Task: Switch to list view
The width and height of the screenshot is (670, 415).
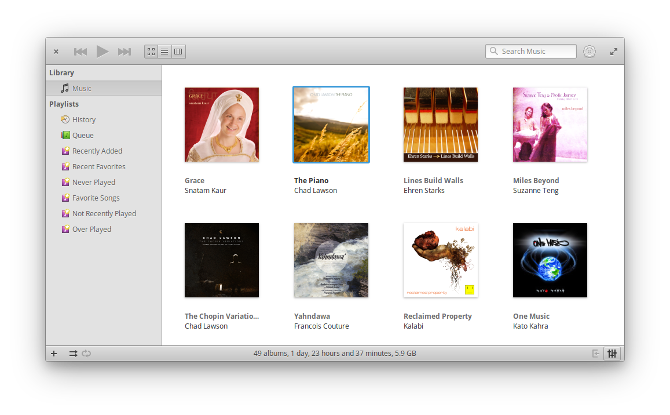Action: click(164, 51)
